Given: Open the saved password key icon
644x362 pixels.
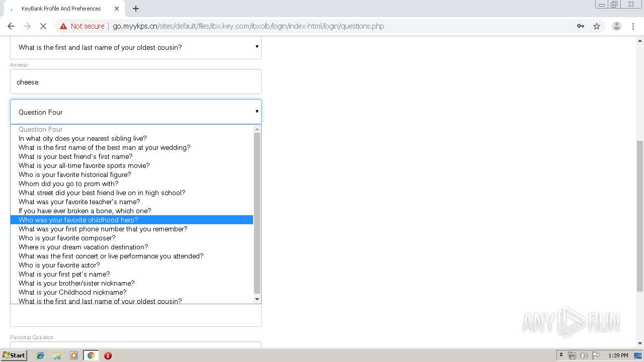Looking at the screenshot, I should tap(581, 26).
